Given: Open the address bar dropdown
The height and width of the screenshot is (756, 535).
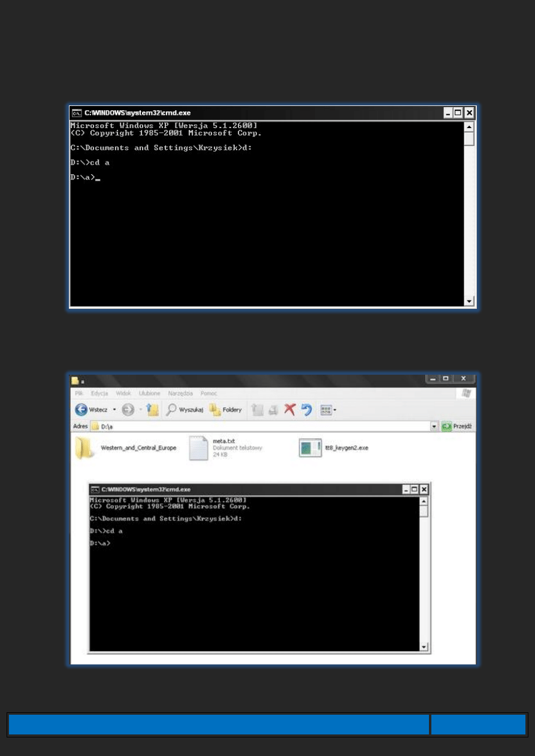Looking at the screenshot, I should coord(434,426).
